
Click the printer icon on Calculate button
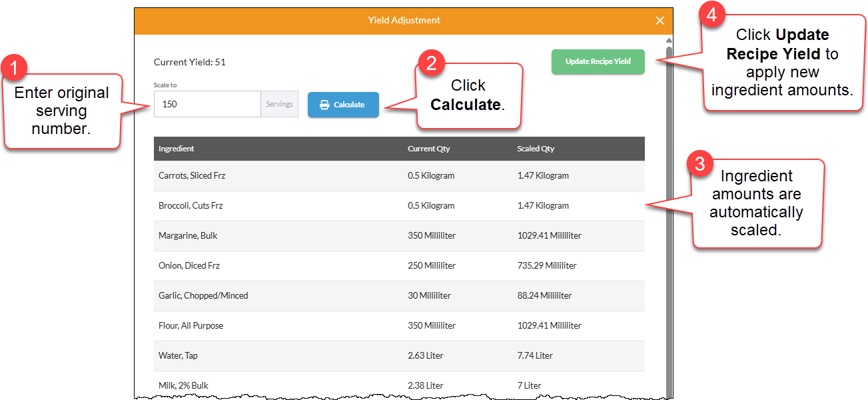(x=324, y=105)
